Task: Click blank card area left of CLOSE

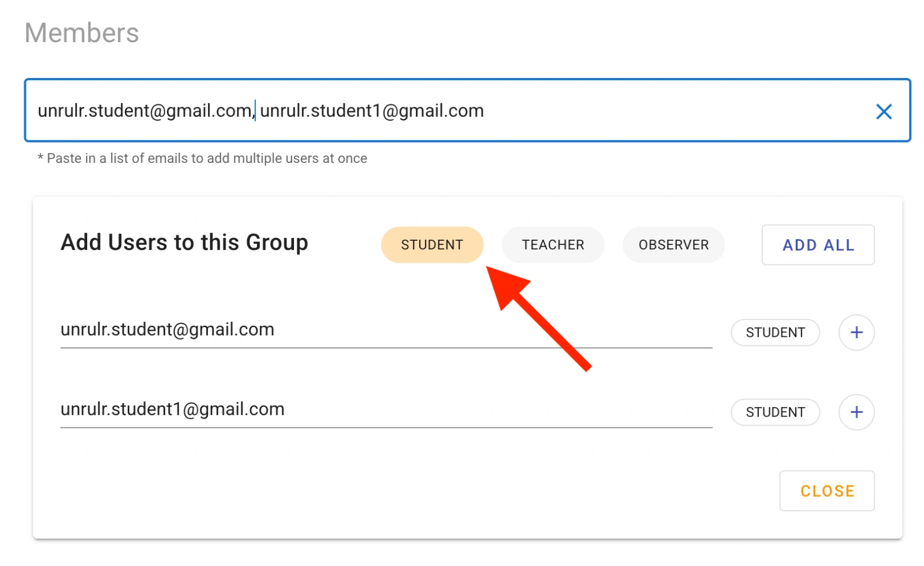Action: tap(404, 491)
